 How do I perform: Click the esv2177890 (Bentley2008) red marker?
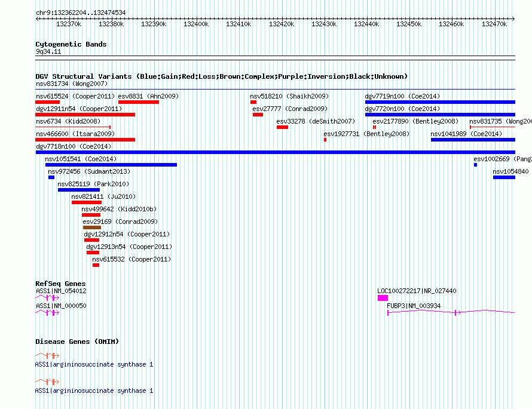tap(374, 127)
